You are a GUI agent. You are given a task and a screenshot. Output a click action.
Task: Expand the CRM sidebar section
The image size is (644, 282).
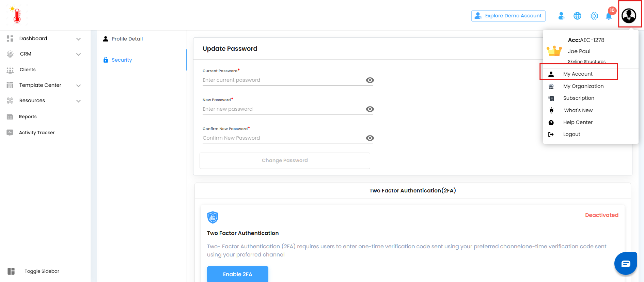78,54
